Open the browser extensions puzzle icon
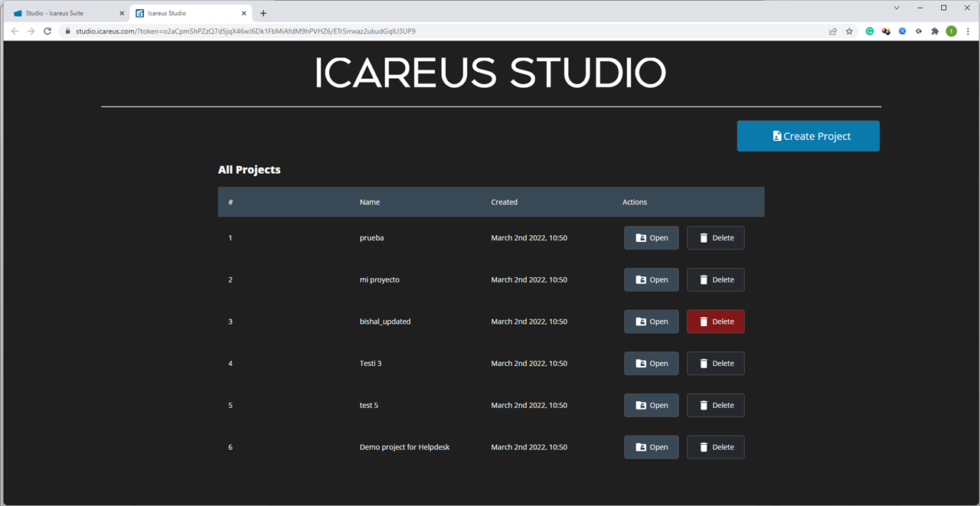980x506 pixels. [934, 31]
